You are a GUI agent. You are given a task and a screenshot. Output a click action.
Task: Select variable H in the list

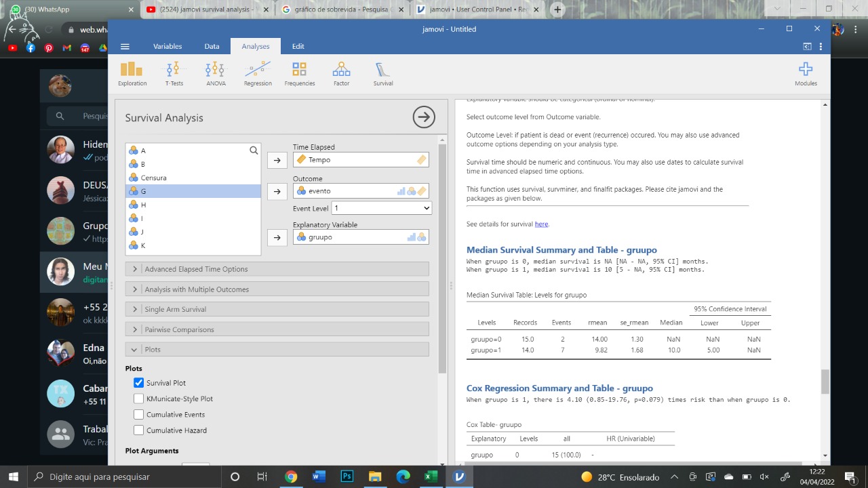click(x=193, y=205)
